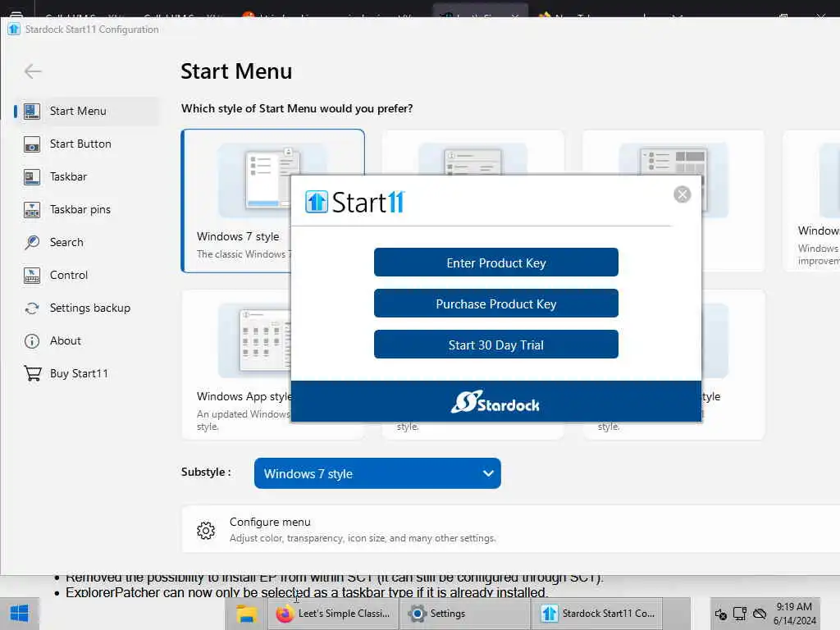Open the Search sidebar section
The image size is (840, 630).
tap(87, 242)
